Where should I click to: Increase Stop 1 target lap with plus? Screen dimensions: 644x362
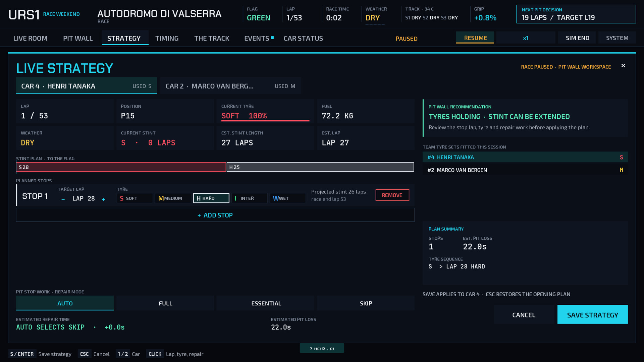(103, 199)
